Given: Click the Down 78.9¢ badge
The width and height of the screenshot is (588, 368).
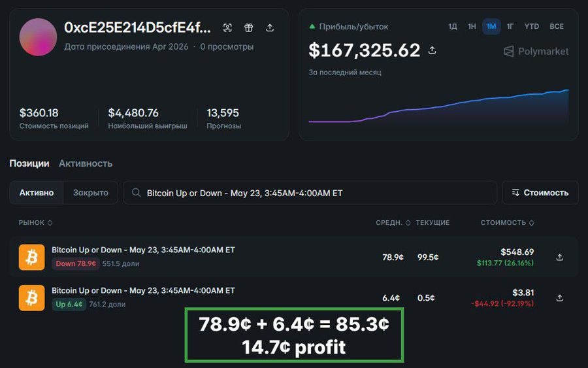Looking at the screenshot, I should pos(76,263).
